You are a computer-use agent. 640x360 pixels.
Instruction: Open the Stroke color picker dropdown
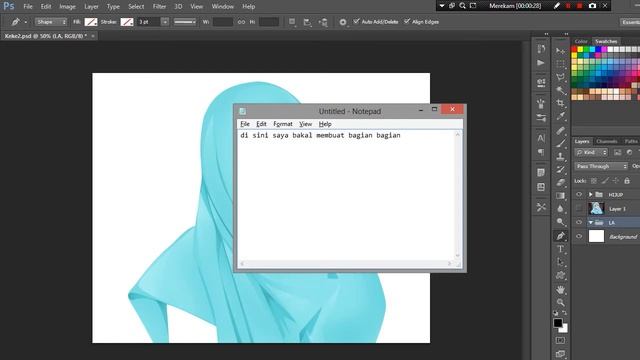tap(127, 22)
